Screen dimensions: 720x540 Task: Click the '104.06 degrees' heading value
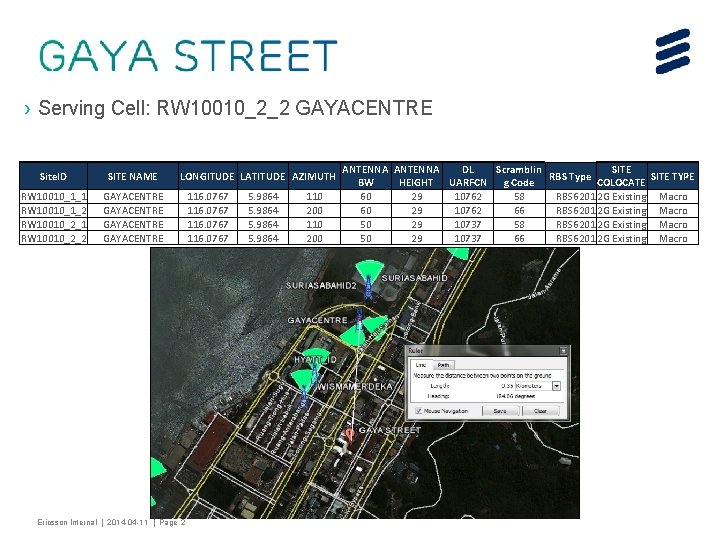[x=515, y=396]
